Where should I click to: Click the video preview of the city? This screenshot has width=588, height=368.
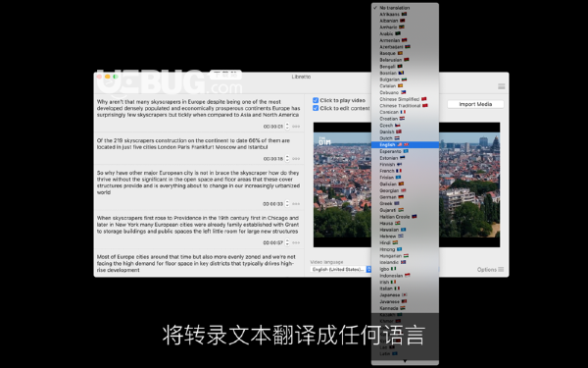point(407,184)
